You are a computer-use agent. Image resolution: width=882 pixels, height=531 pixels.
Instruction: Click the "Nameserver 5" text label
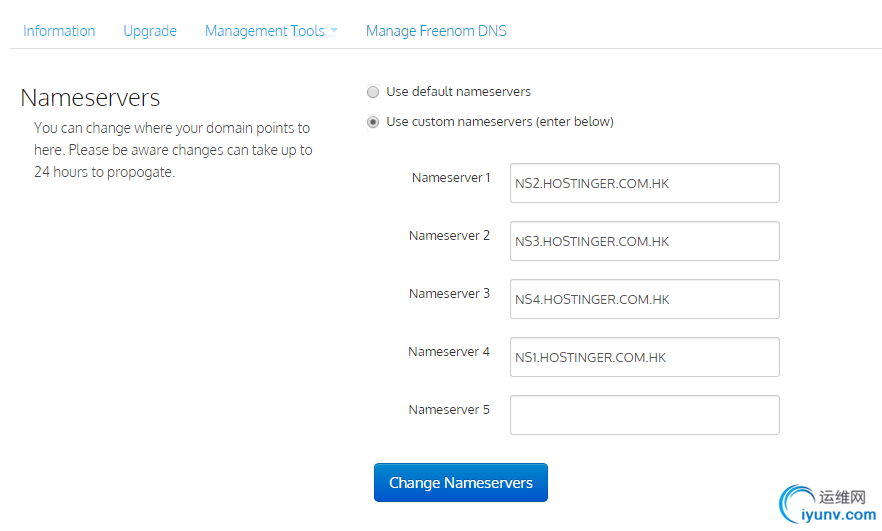(x=449, y=410)
